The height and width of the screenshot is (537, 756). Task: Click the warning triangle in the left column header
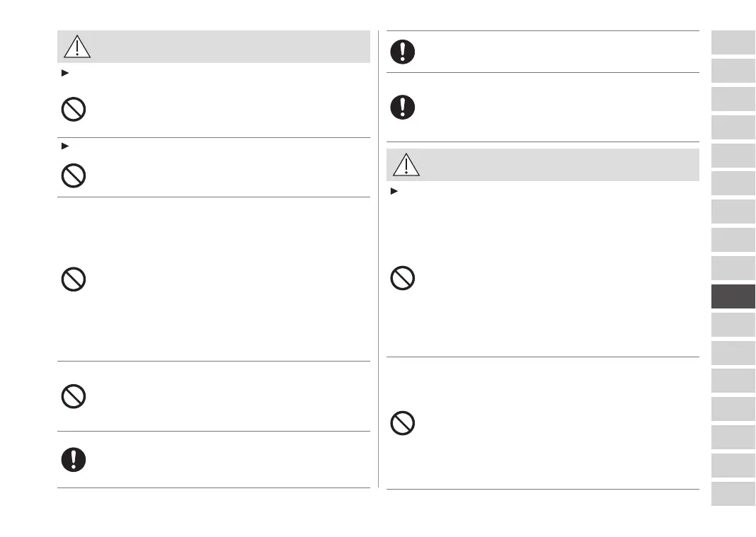point(77,47)
